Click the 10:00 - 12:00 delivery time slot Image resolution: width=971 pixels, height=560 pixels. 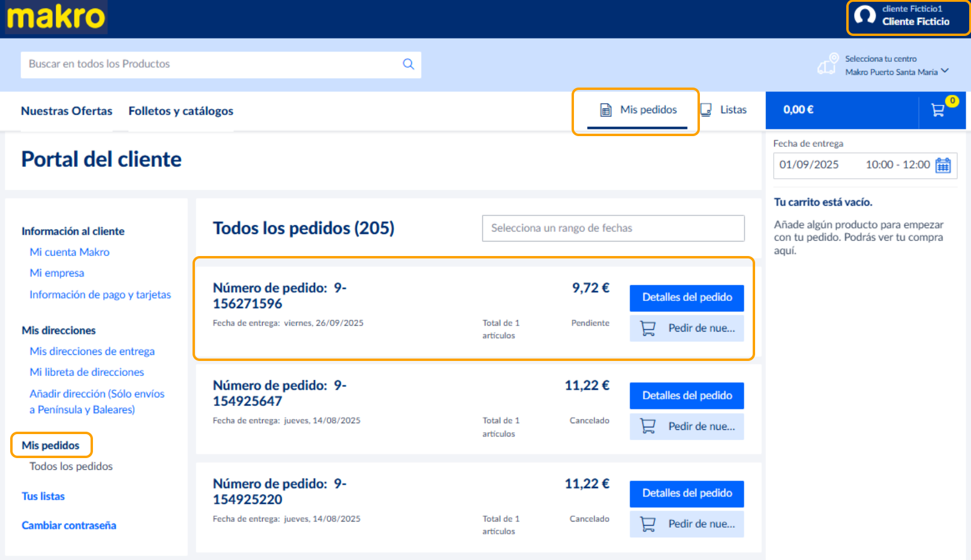coord(898,165)
